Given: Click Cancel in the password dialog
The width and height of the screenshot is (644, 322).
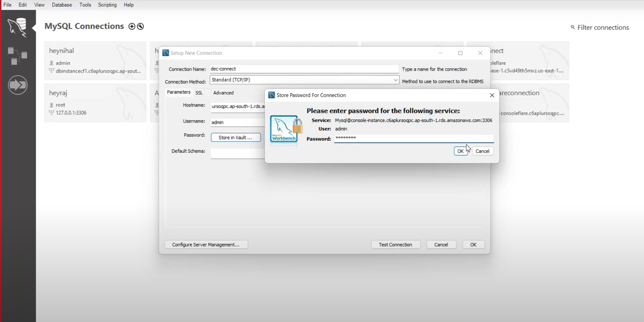Looking at the screenshot, I should pos(482,151).
